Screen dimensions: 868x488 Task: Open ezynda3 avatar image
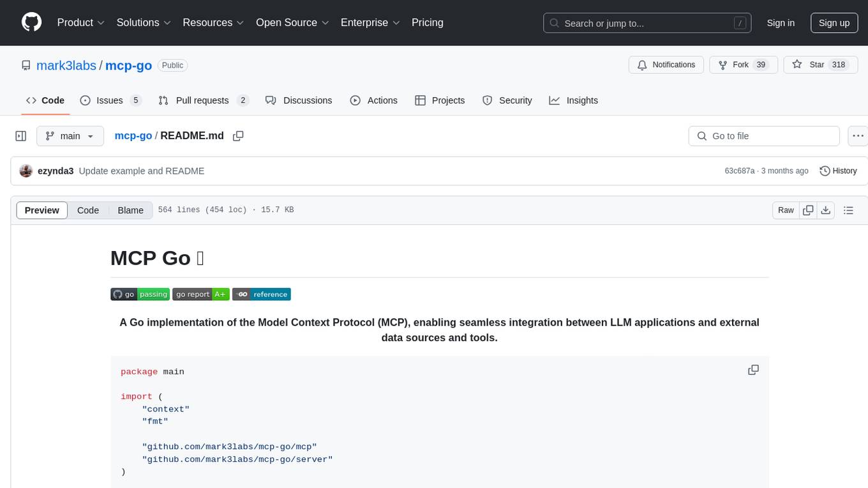26,171
